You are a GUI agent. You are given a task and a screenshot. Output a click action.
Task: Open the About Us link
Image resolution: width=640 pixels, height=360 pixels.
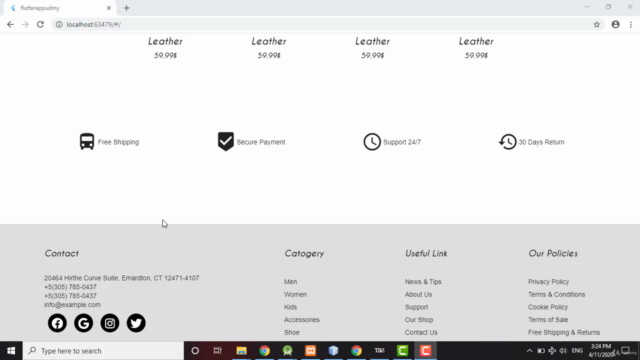coord(418,294)
